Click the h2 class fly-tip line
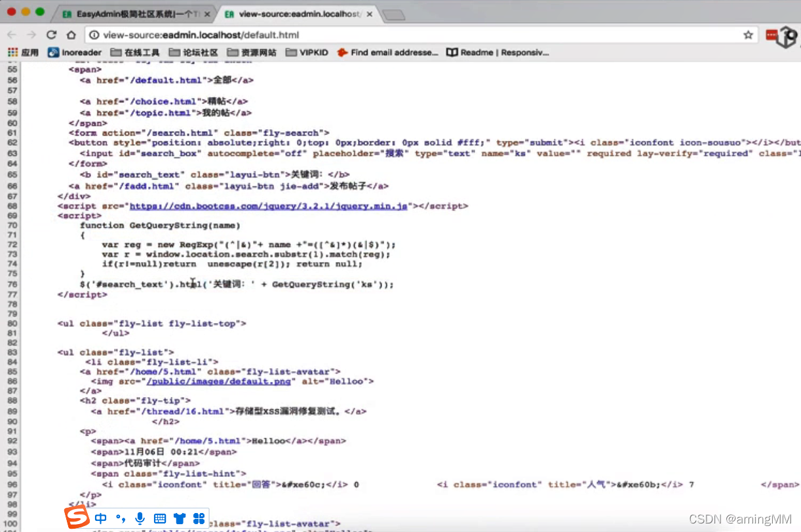The image size is (801, 532). (x=136, y=400)
